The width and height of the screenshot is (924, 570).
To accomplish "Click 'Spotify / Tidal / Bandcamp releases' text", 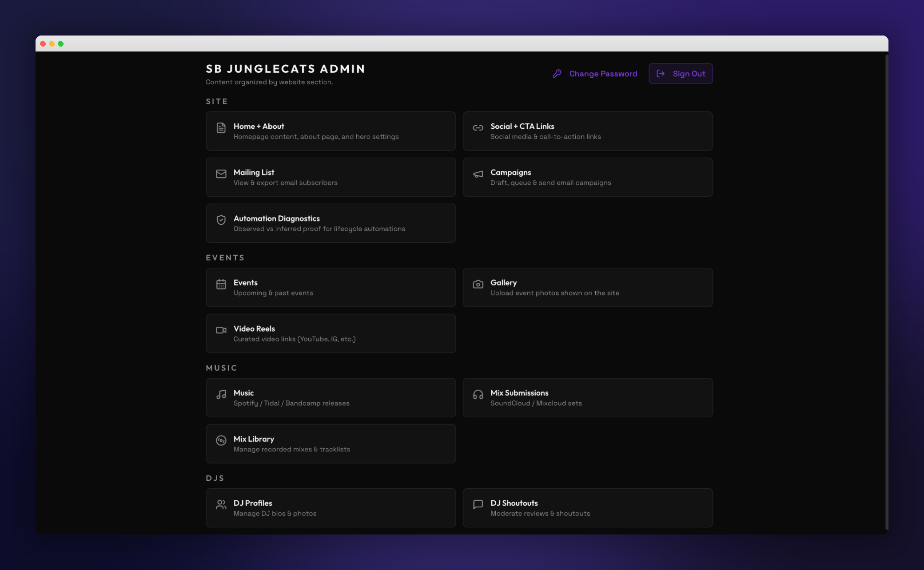I will click(291, 403).
